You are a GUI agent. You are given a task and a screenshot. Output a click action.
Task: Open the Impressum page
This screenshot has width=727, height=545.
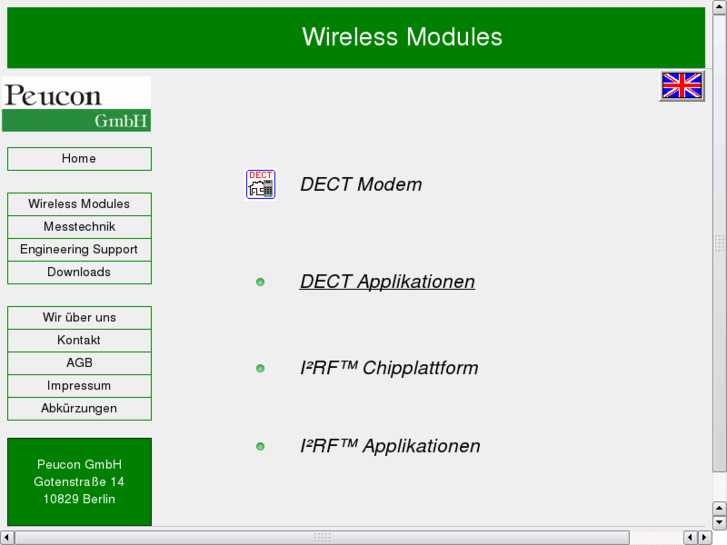pos(79,386)
